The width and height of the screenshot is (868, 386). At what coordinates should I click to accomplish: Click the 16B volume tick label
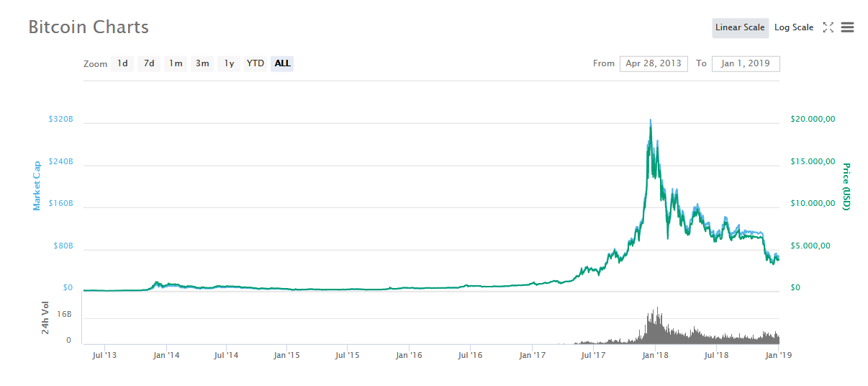65,315
